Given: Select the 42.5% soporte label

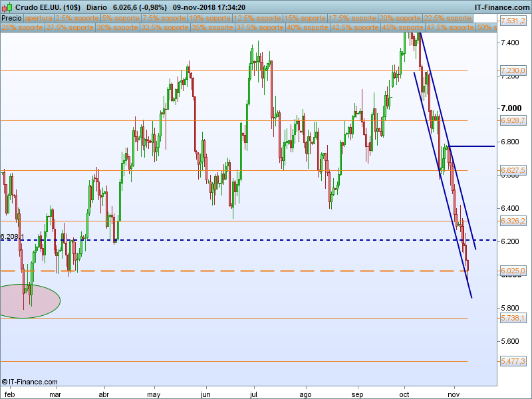Looking at the screenshot, I should [x=355, y=27].
